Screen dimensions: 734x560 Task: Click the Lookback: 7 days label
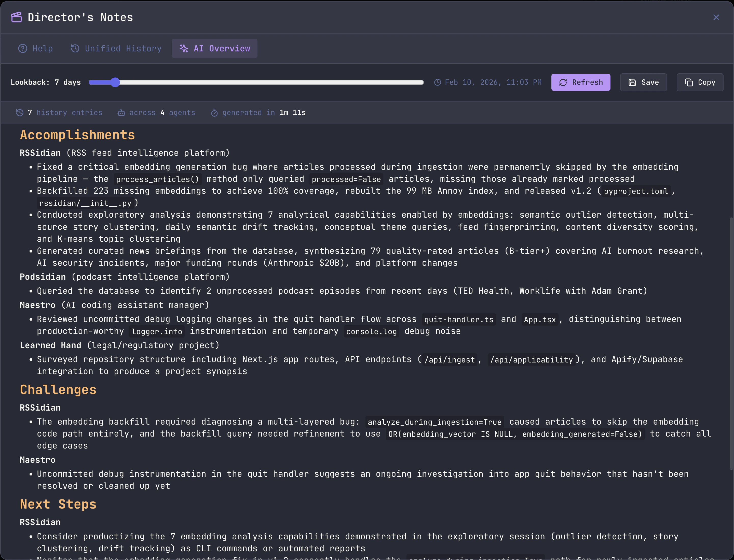click(x=46, y=82)
